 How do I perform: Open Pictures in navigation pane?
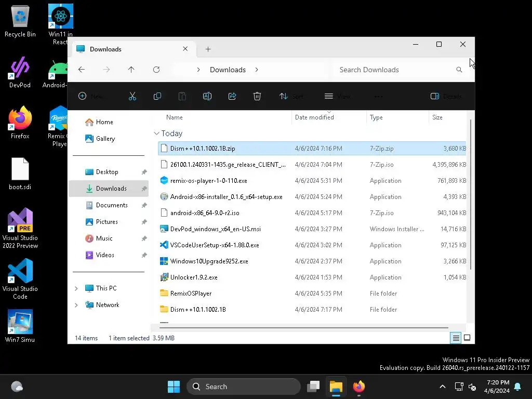pos(107,221)
